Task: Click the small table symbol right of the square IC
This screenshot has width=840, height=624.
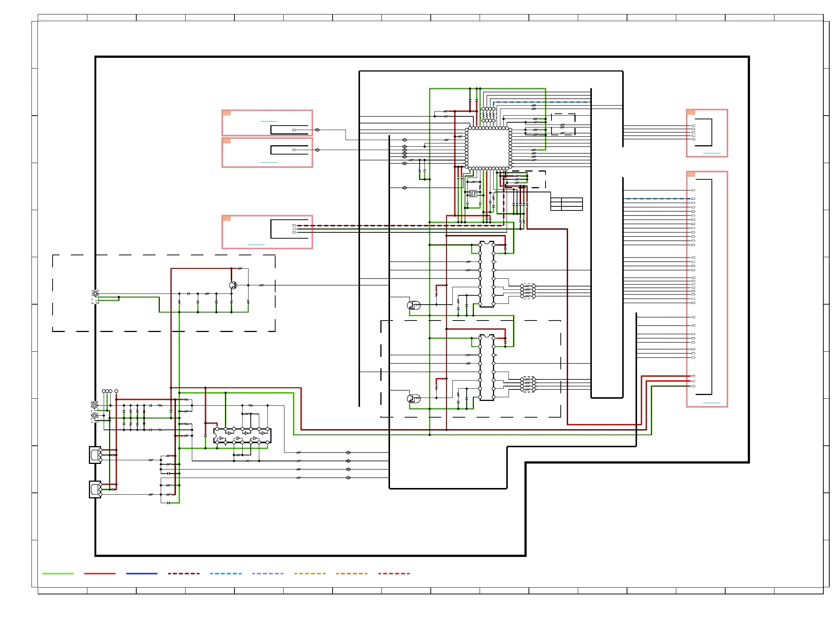Action: click(x=566, y=204)
